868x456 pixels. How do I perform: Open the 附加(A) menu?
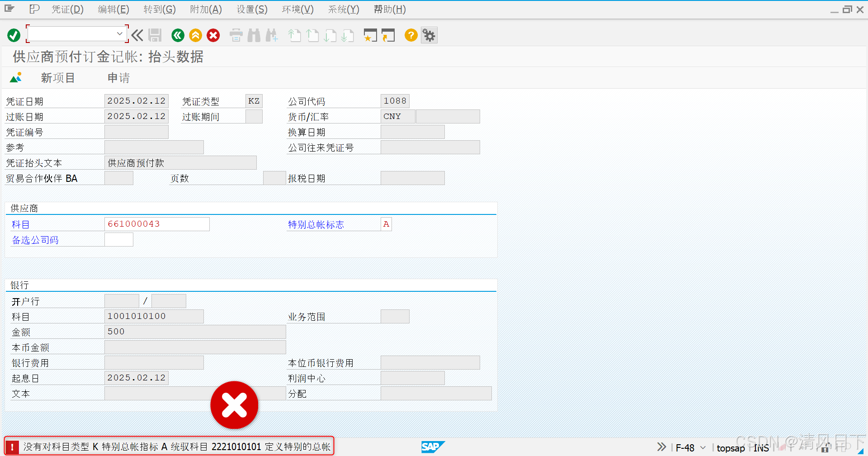206,9
